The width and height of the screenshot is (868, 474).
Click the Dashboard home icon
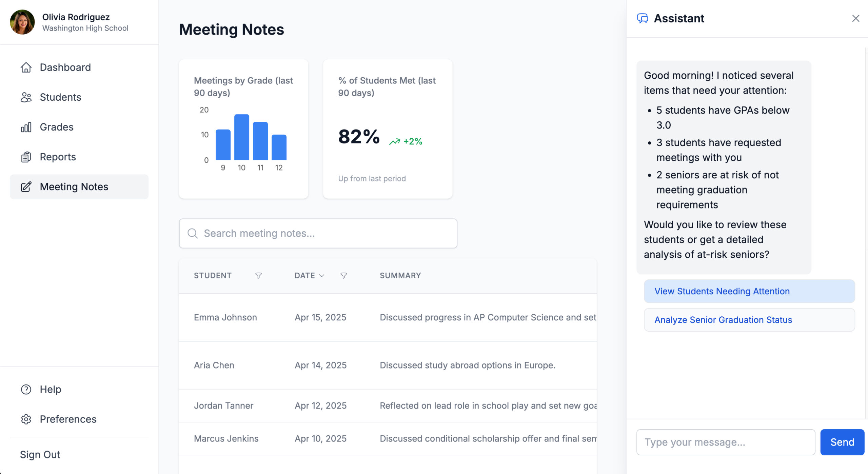(26, 67)
